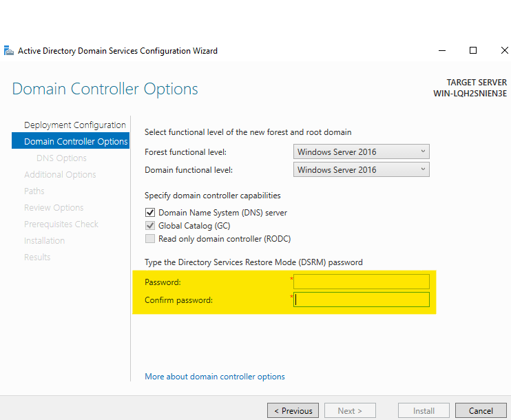Open More about domain controller options link
This screenshot has width=511, height=420.
tap(215, 377)
